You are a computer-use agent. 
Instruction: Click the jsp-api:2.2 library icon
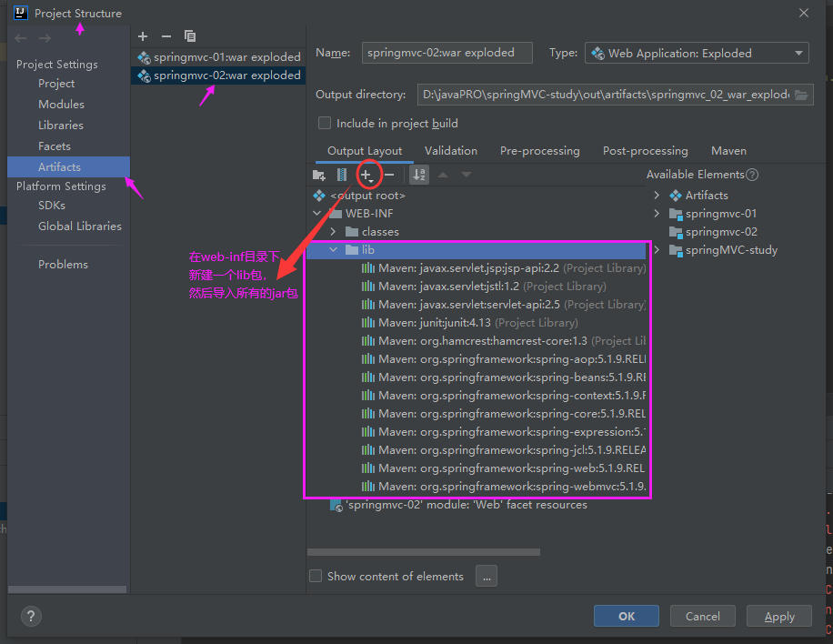click(x=368, y=267)
